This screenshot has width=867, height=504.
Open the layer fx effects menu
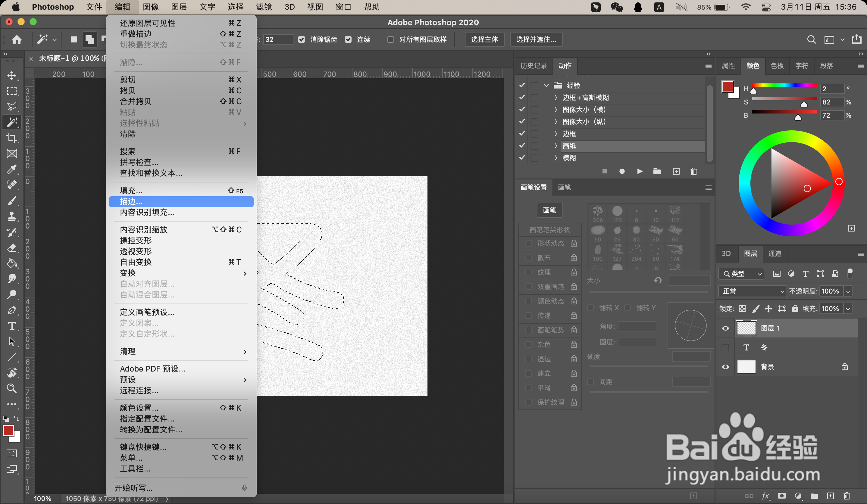pyautogui.click(x=765, y=496)
